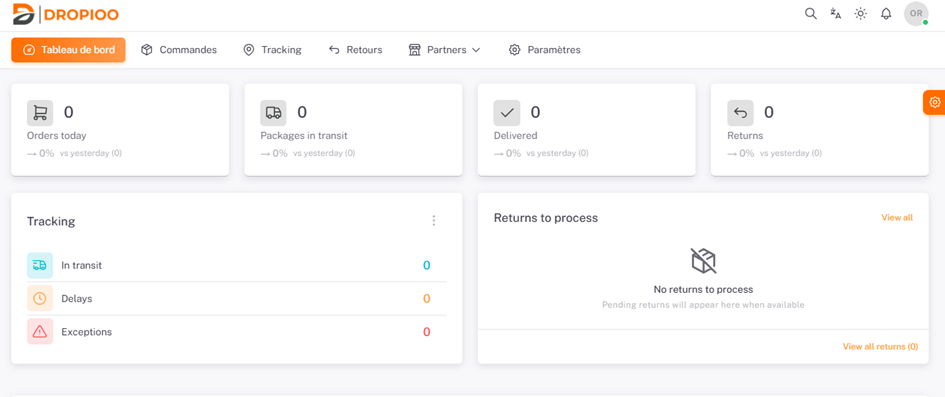Click the Packages in transit label
The height and width of the screenshot is (397, 945).
(304, 136)
